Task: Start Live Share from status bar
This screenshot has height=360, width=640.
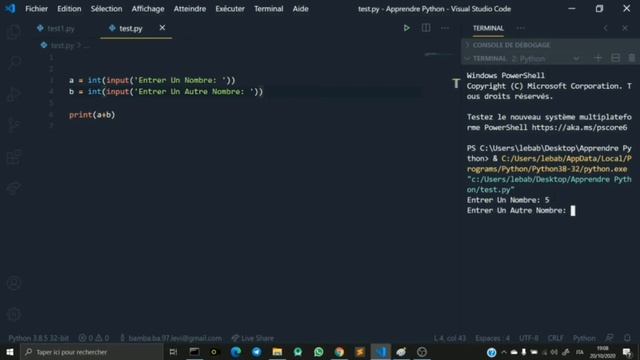Action: pyautogui.click(x=253, y=338)
